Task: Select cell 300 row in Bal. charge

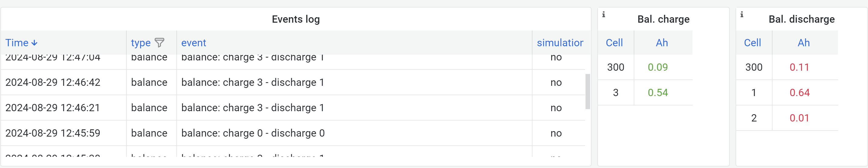Action: click(645, 67)
